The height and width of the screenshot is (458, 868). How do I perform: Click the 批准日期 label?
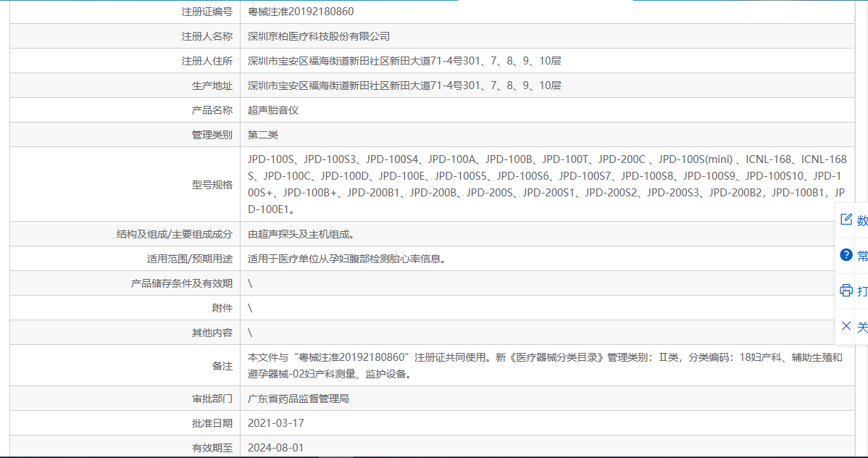click(212, 423)
